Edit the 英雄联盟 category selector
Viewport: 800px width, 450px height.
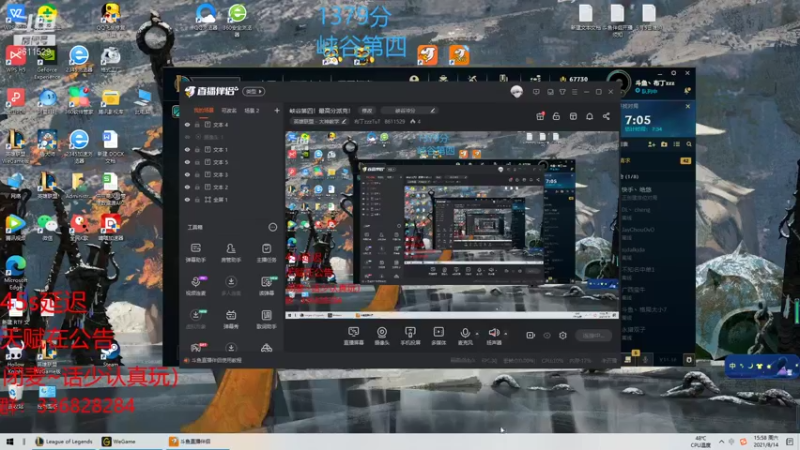tap(319, 121)
